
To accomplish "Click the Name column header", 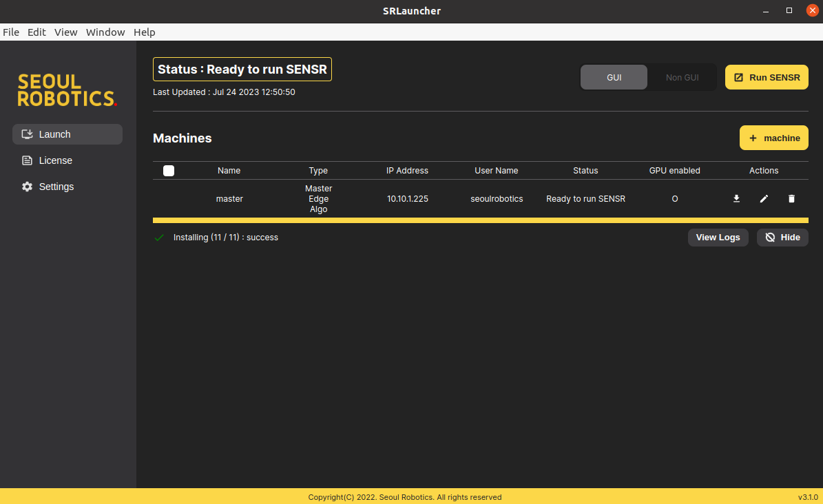I will pyautogui.click(x=229, y=171).
